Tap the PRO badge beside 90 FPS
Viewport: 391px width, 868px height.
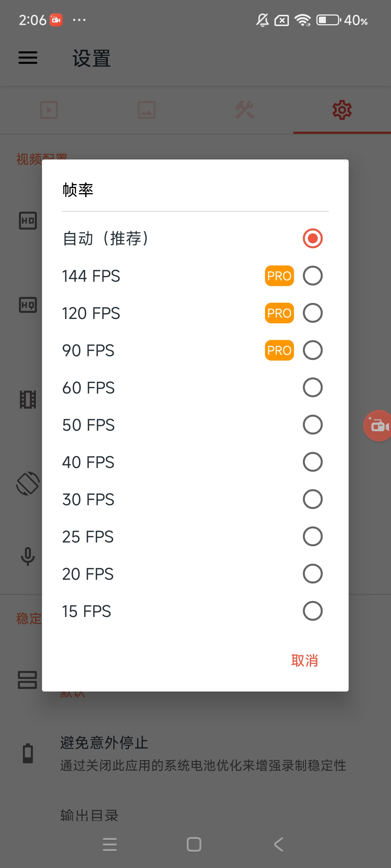pyautogui.click(x=279, y=350)
